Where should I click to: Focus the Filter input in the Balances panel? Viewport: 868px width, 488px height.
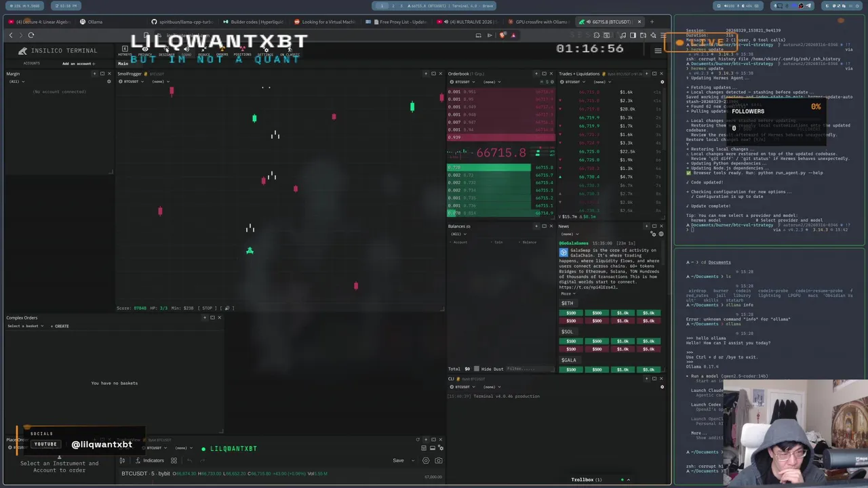click(530, 369)
